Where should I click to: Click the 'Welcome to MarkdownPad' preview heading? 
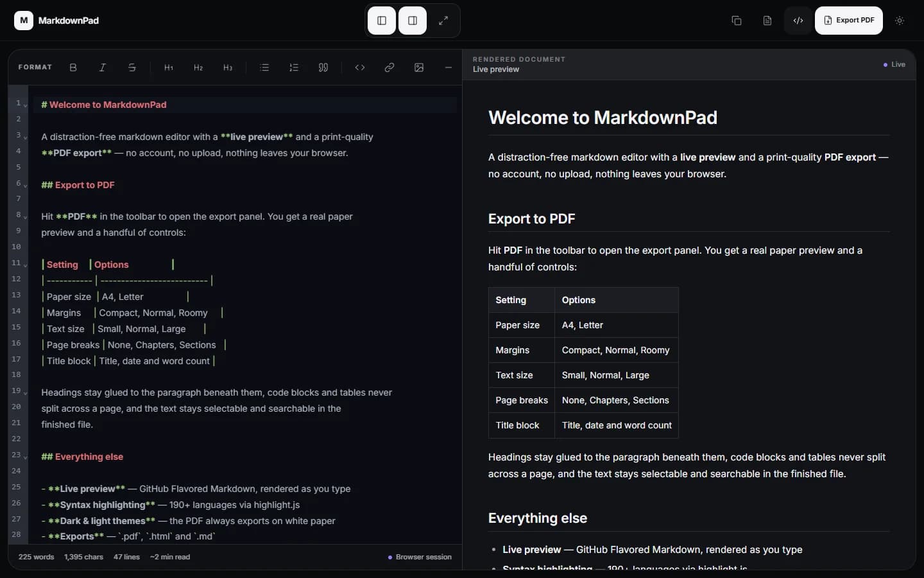pyautogui.click(x=603, y=118)
